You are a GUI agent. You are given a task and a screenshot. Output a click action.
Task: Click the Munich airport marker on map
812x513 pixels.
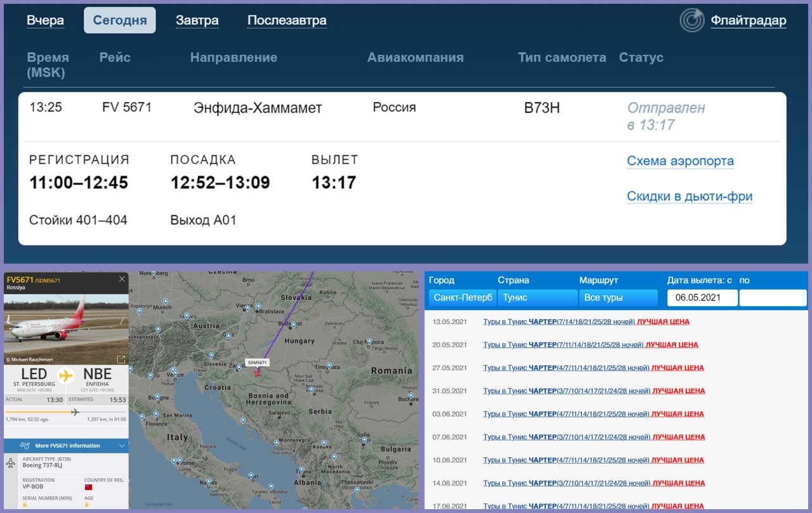pyautogui.click(x=166, y=302)
